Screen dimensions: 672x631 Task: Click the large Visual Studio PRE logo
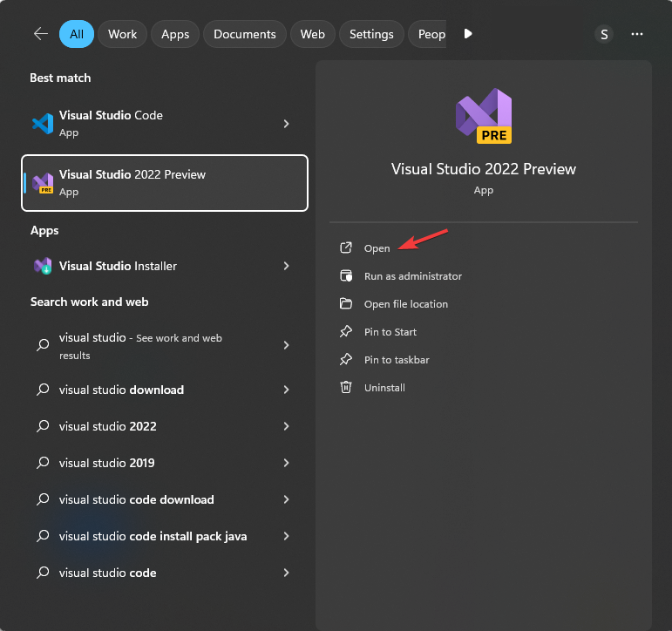click(484, 116)
